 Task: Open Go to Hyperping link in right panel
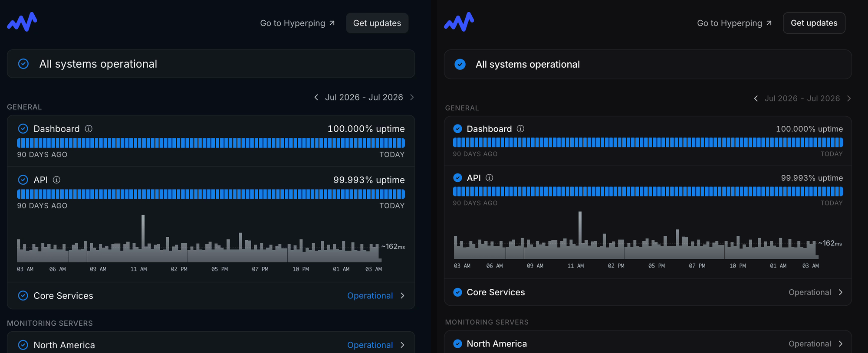coord(734,23)
